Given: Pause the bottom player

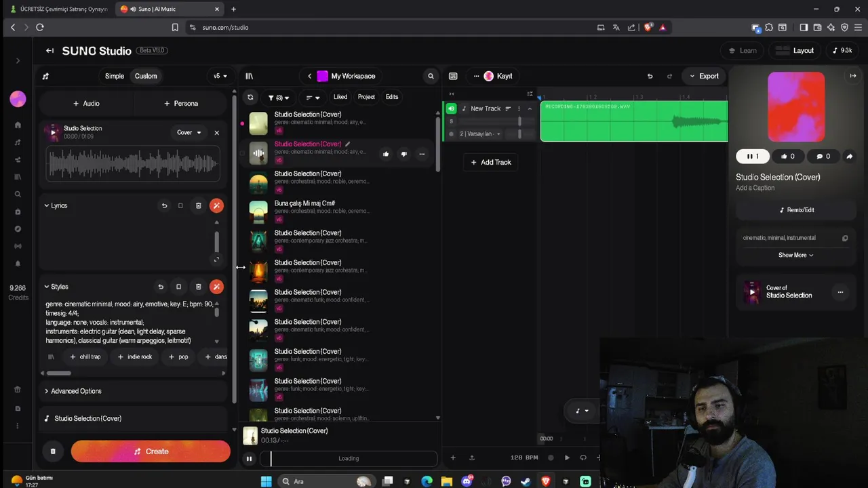Looking at the screenshot, I should click(x=249, y=459).
